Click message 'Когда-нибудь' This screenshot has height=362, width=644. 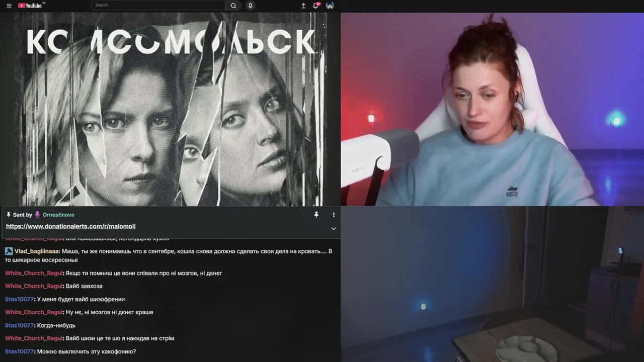[56, 325]
